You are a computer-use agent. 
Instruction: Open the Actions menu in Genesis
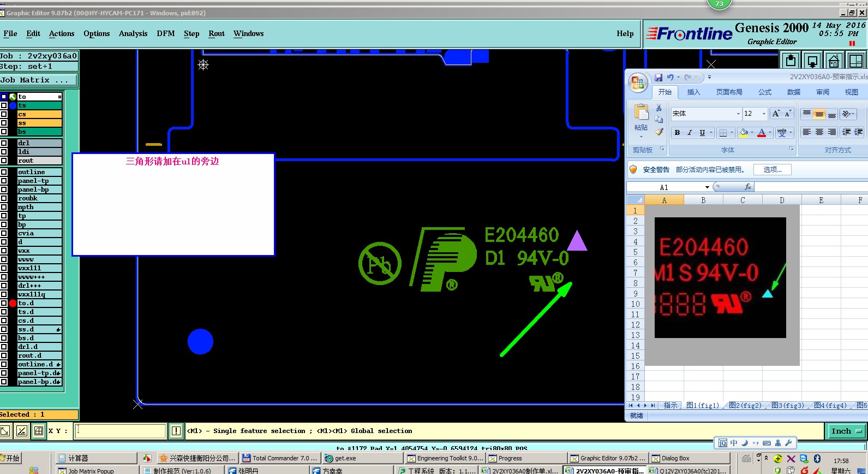coord(62,34)
